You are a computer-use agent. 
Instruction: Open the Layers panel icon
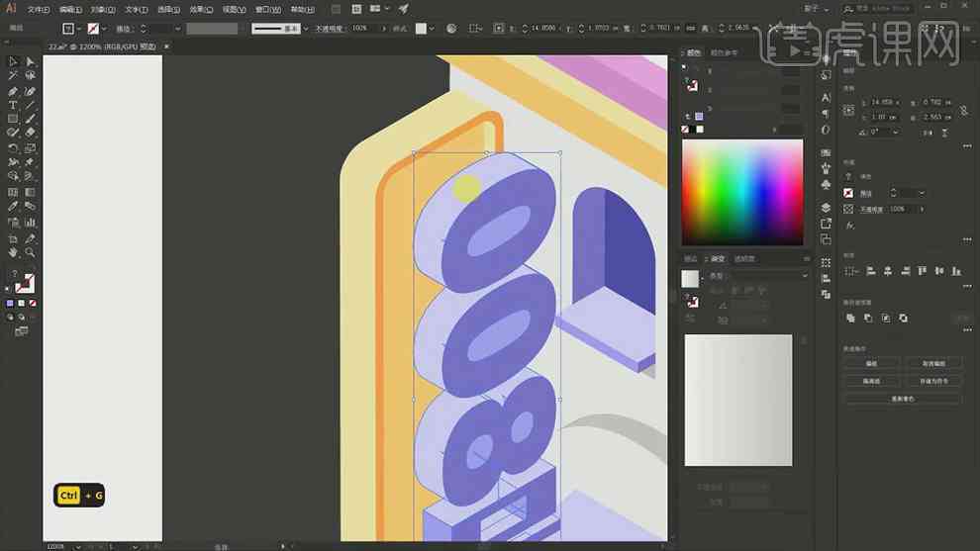click(826, 208)
